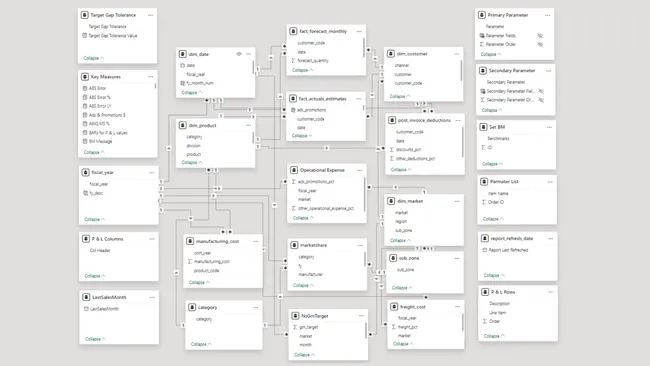Collapse the Set BM table card
Viewport: 650px width, 366px height.
point(492,164)
